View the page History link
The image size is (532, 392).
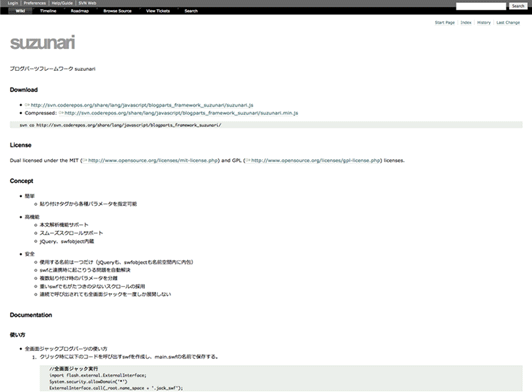[x=484, y=22]
